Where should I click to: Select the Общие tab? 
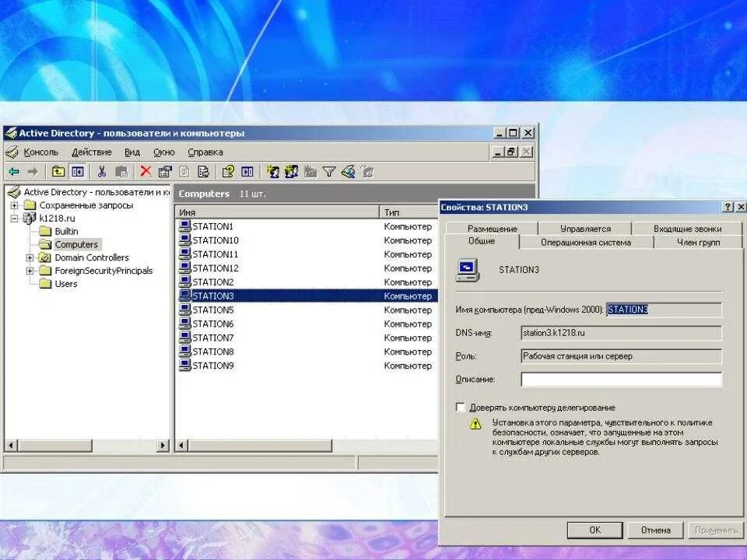click(482, 241)
